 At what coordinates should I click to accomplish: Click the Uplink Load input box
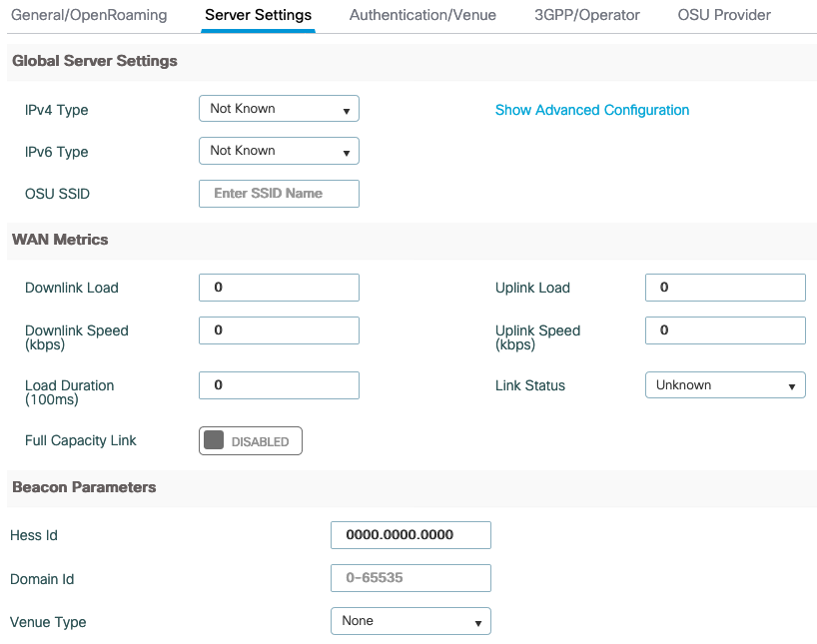coord(725,288)
